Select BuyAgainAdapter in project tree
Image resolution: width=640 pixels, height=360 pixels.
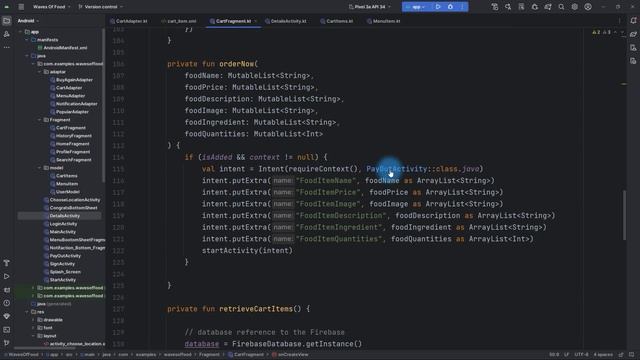(71, 80)
